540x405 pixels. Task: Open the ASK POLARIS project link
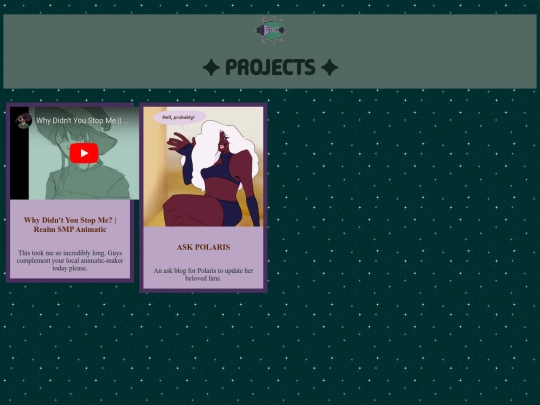(203, 247)
